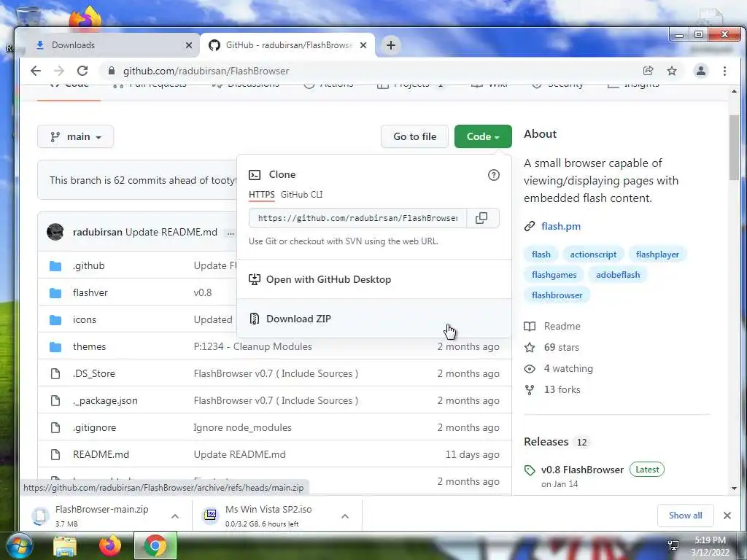Open the 'P:1234 - Cleanup Modules' commit
This screenshot has height=560, width=747.
[x=252, y=346]
